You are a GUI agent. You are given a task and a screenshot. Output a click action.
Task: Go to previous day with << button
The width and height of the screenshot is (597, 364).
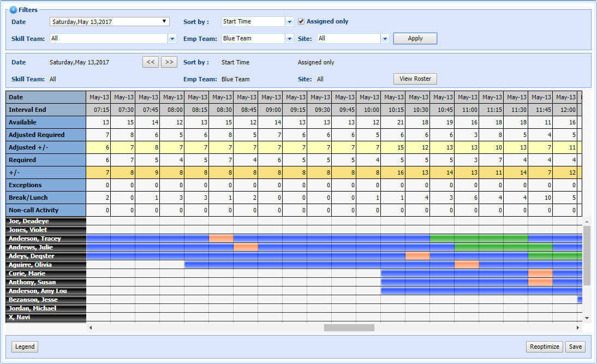(x=151, y=62)
